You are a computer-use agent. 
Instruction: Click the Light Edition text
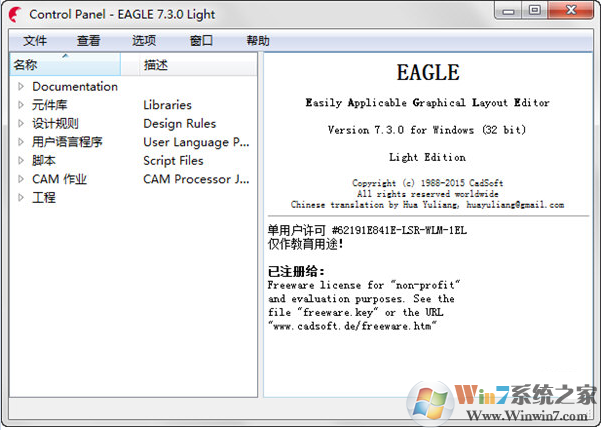tap(427, 157)
